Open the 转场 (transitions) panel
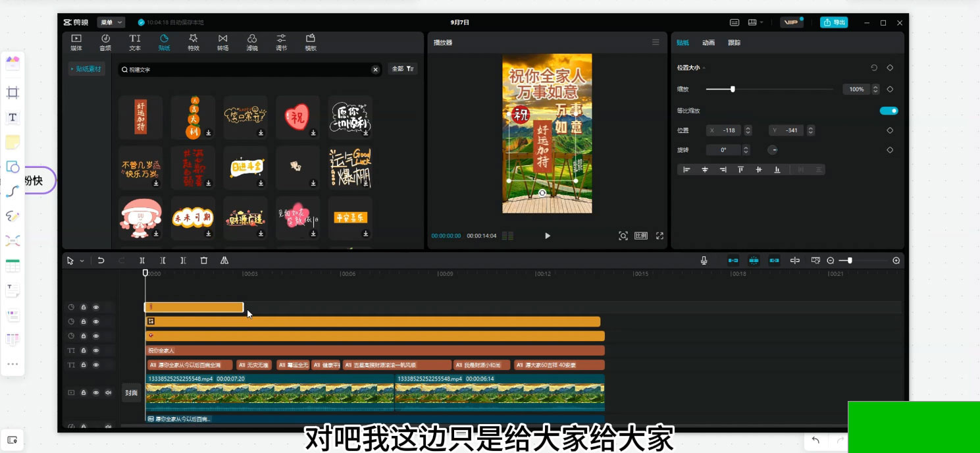Screen dimensions: 980x453 222,42
